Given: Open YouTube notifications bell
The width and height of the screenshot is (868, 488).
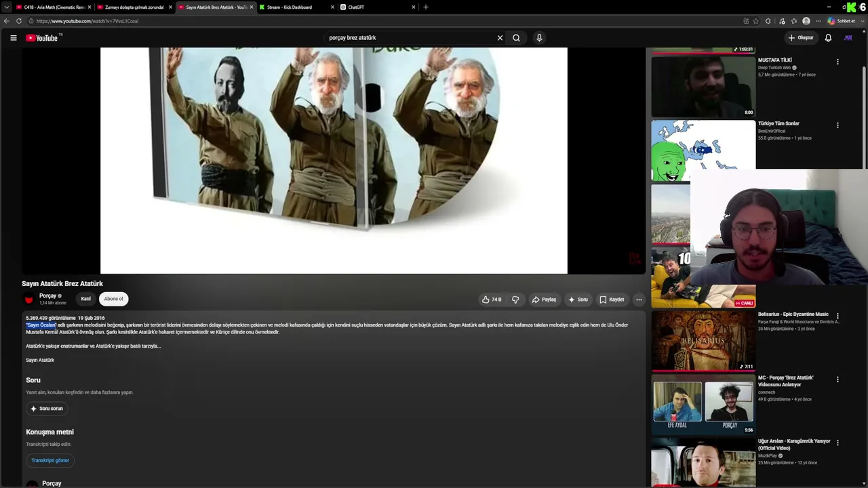Looking at the screenshot, I should [x=828, y=38].
